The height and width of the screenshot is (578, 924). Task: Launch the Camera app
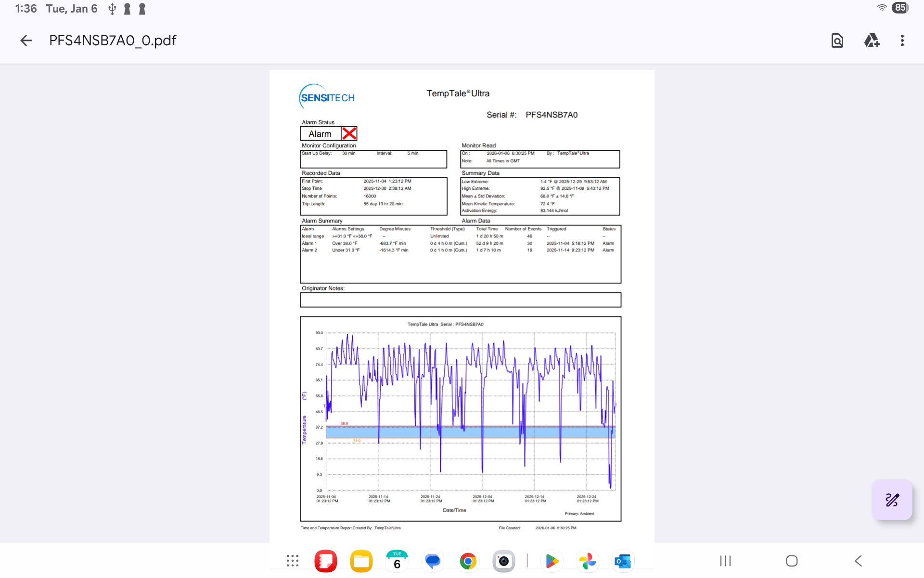tap(503, 561)
